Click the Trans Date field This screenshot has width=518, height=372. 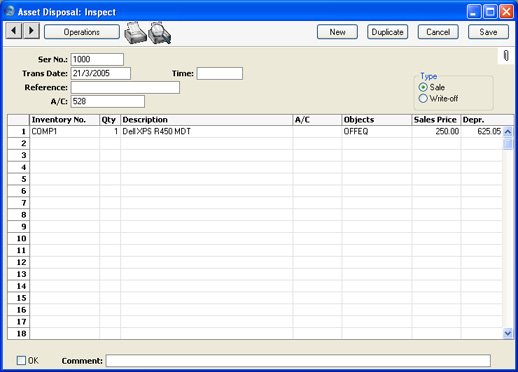click(101, 73)
